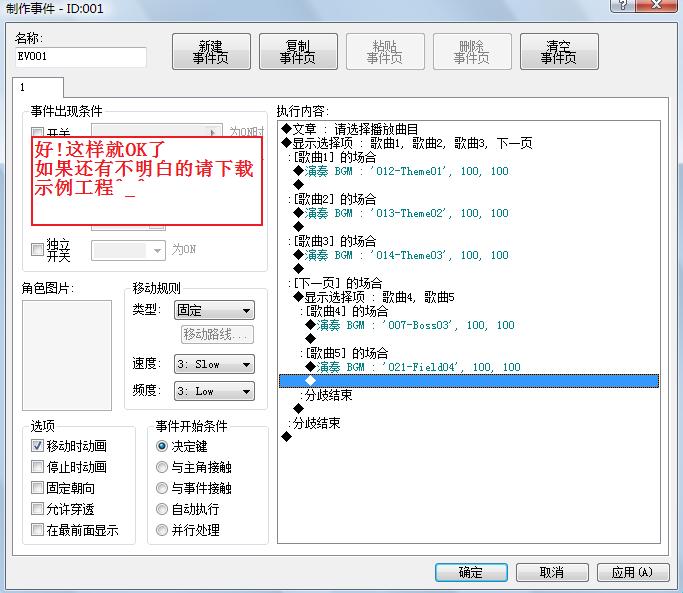Apply changes with 应用(A) button
This screenshot has width=683, height=593.
(x=633, y=572)
